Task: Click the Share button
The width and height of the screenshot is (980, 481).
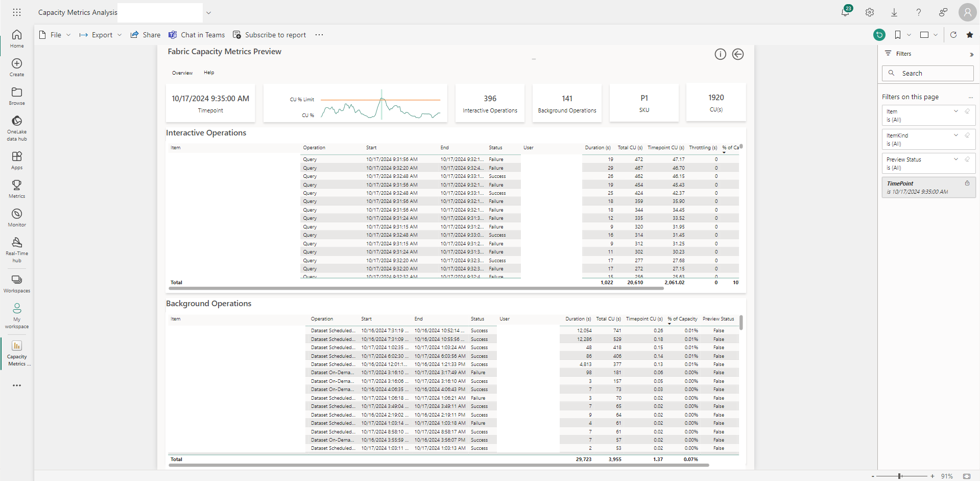Action: [146, 35]
